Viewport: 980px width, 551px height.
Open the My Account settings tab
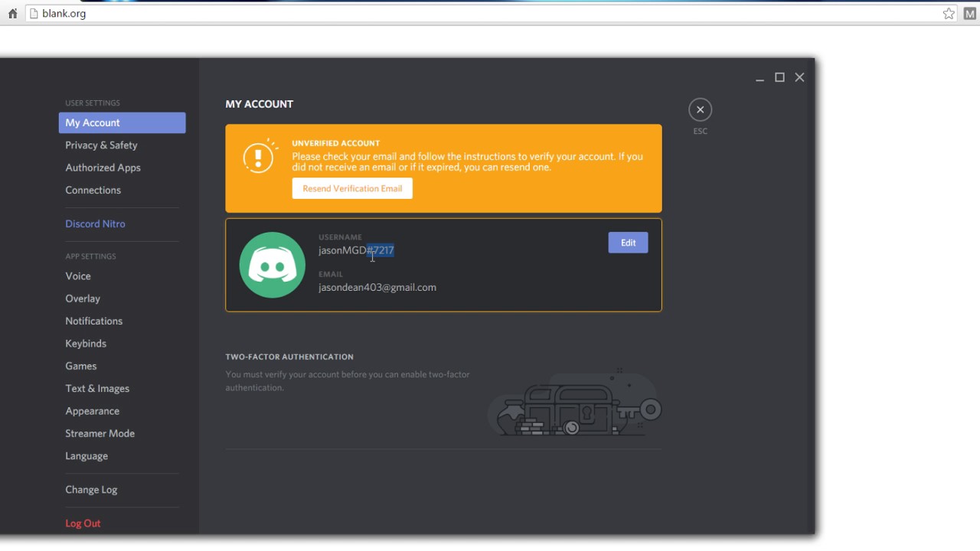[122, 122]
